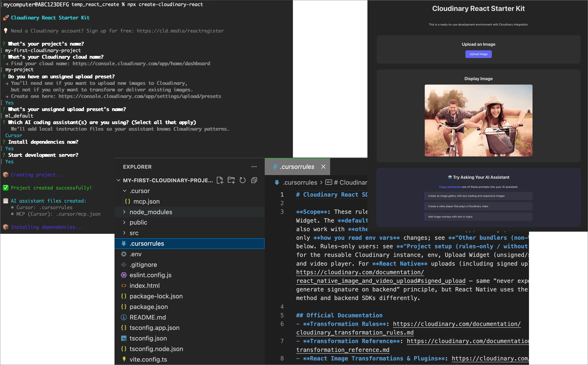Close the .cursorrules editor tab

[323, 167]
